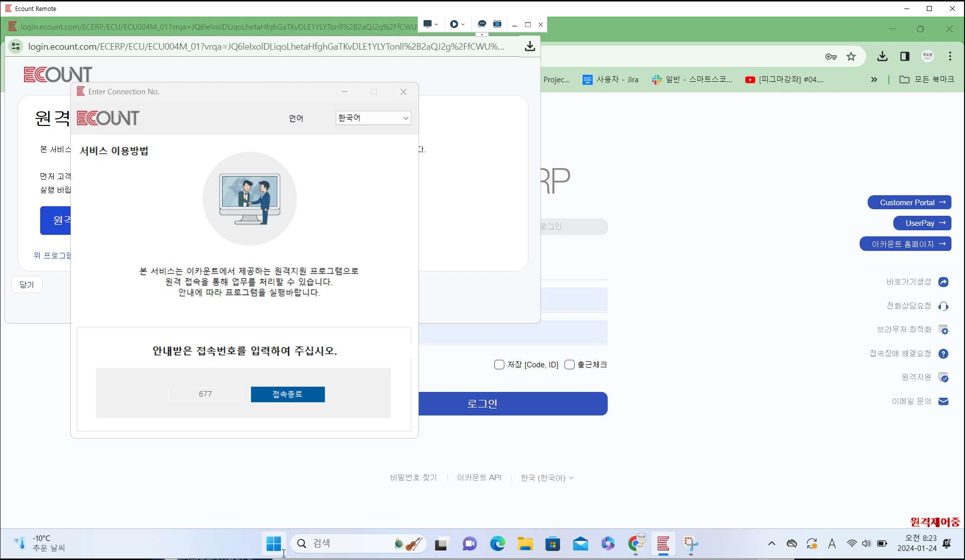This screenshot has width=965, height=560.
Task: Click the 접속장애 해결요청 question icon
Action: 943,354
